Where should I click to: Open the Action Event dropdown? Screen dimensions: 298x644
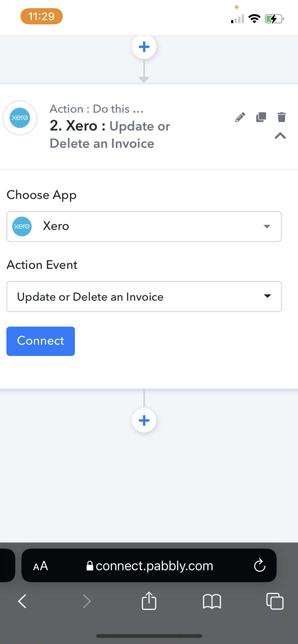(x=144, y=297)
